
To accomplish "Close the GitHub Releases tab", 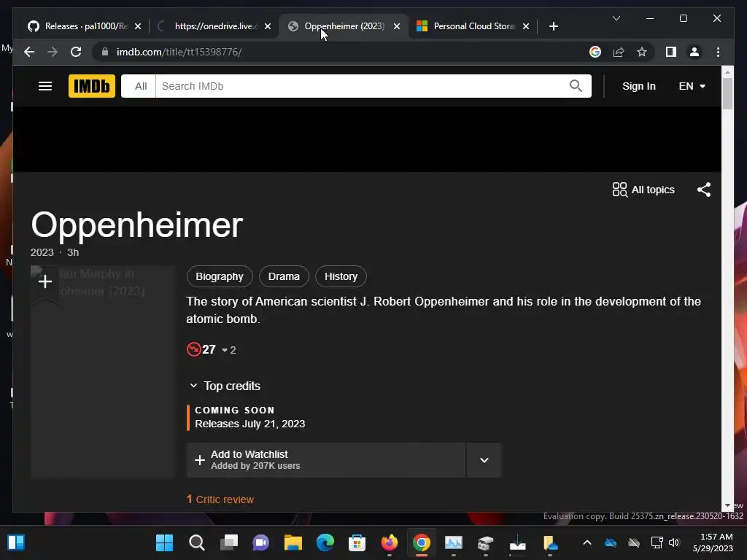I will tap(138, 26).
